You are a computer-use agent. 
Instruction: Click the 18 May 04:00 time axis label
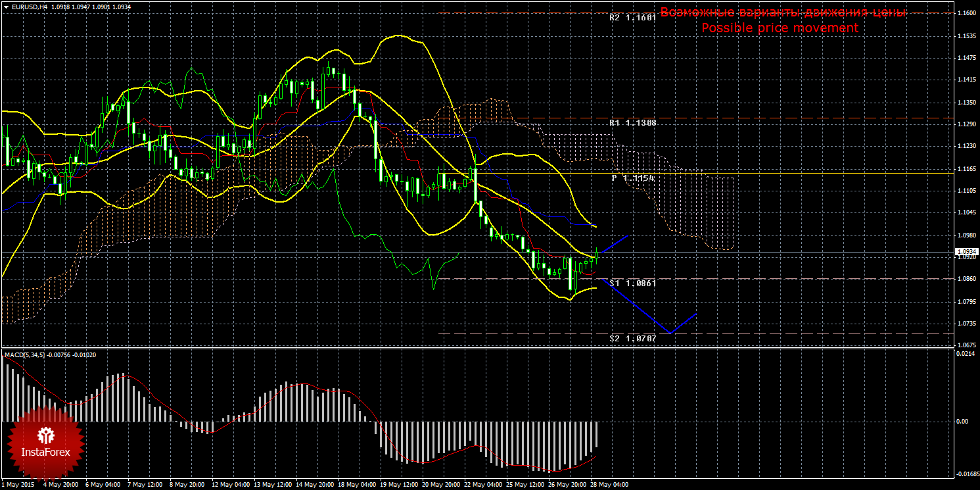tap(356, 485)
